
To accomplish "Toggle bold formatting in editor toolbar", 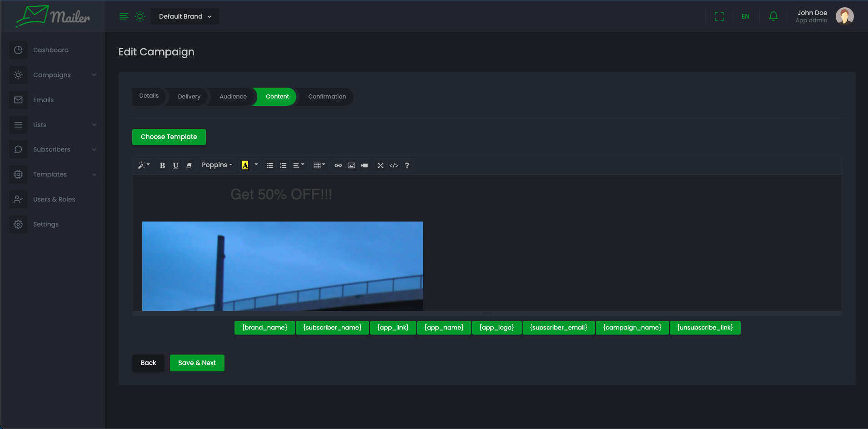I will click(x=162, y=166).
